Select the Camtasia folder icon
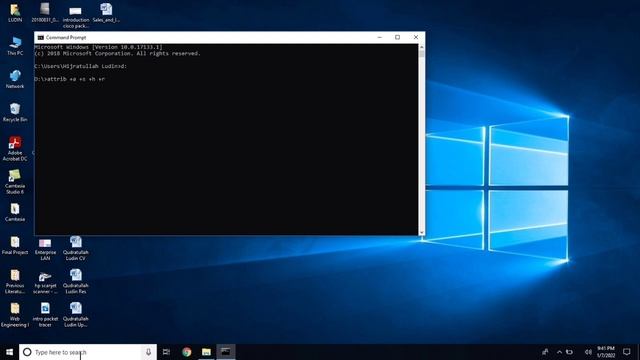This screenshot has height=360, width=640. (x=15, y=212)
